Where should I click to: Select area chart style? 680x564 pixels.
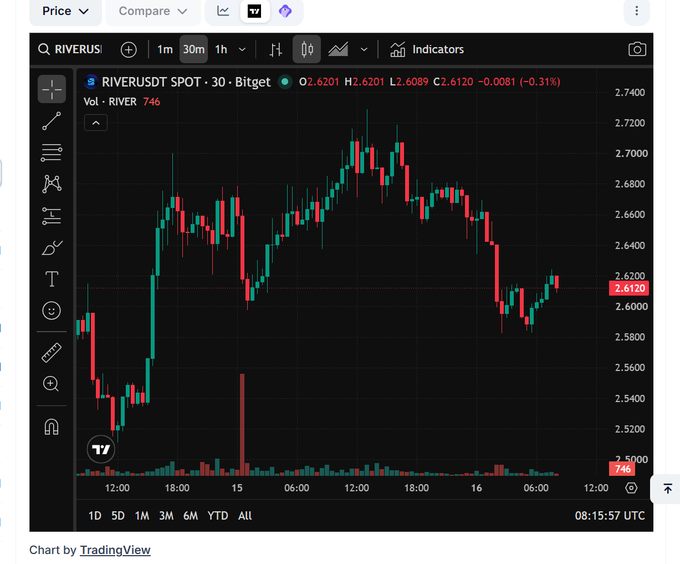(x=338, y=49)
